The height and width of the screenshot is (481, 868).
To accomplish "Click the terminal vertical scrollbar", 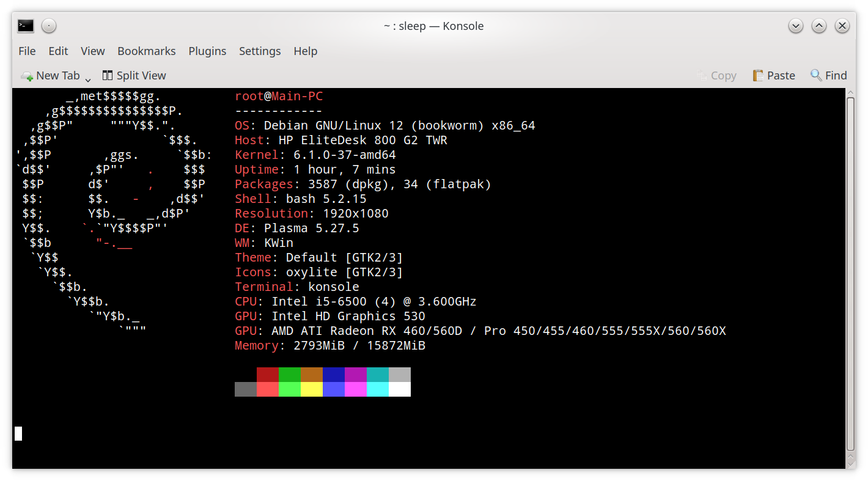I will (850, 275).
